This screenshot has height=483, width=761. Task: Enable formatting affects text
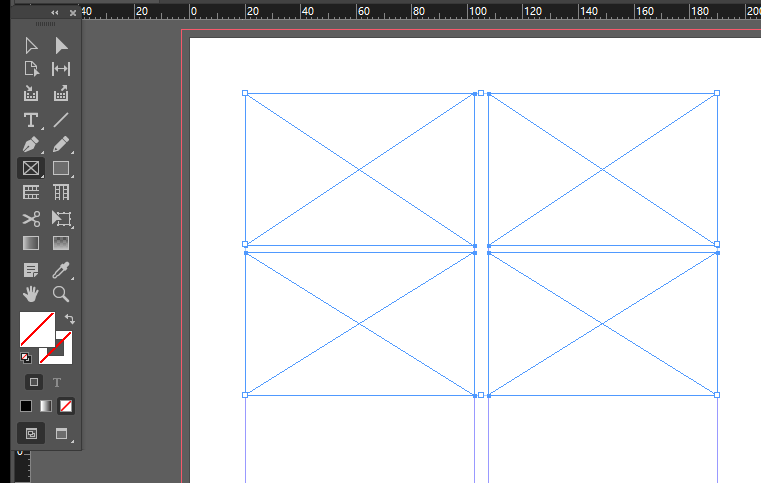click(x=57, y=383)
